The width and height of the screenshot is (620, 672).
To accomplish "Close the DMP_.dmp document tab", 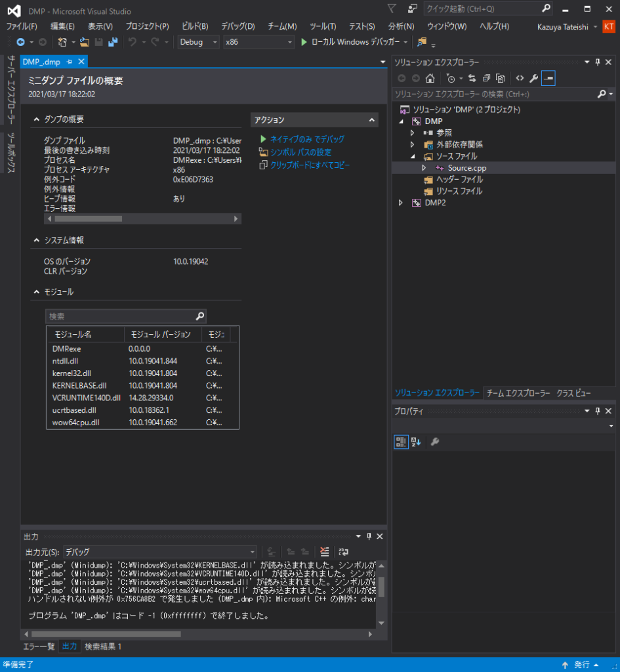I will point(81,62).
